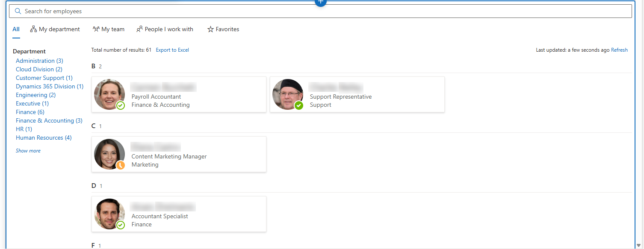
Task: Click the blue plus button at the top
Action: [x=321, y=2]
